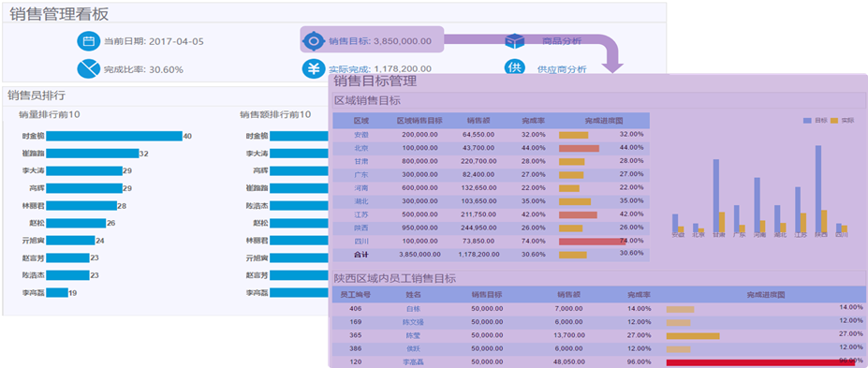This screenshot has height=368, width=868.
Task: Click the red 96.00% progress bar in row 120
Action: coord(760,362)
